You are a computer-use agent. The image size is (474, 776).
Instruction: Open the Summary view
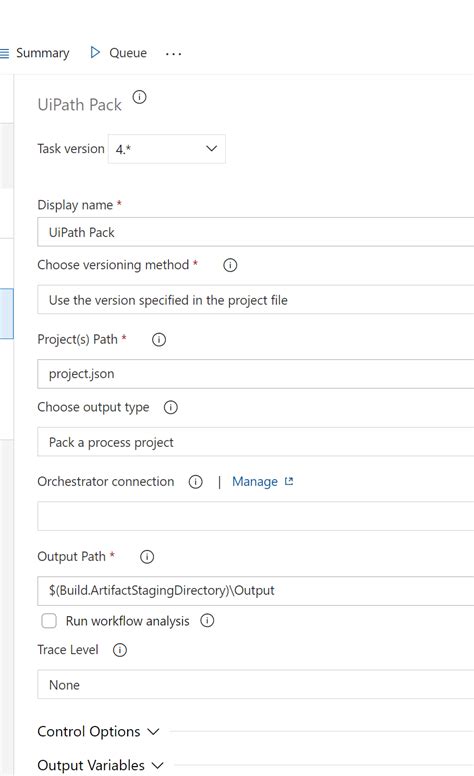click(43, 53)
